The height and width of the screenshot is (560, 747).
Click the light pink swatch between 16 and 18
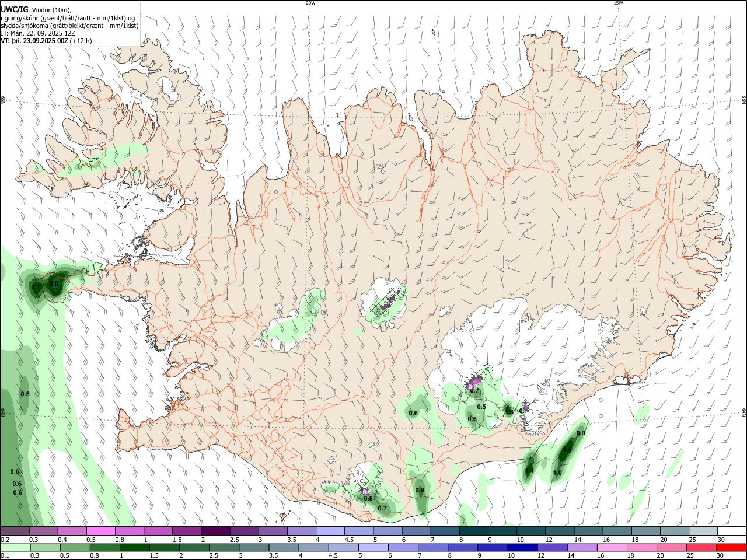click(612, 547)
